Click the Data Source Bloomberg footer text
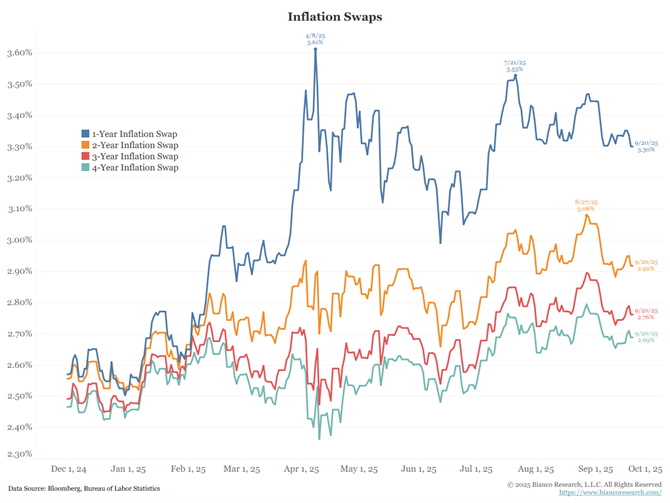The width and height of the screenshot is (670, 503). 80,487
